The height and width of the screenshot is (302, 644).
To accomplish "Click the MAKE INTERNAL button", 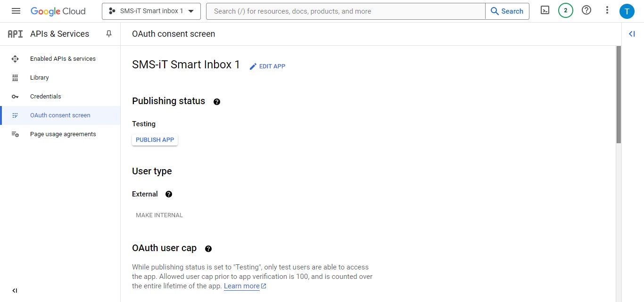I will pyautogui.click(x=159, y=215).
